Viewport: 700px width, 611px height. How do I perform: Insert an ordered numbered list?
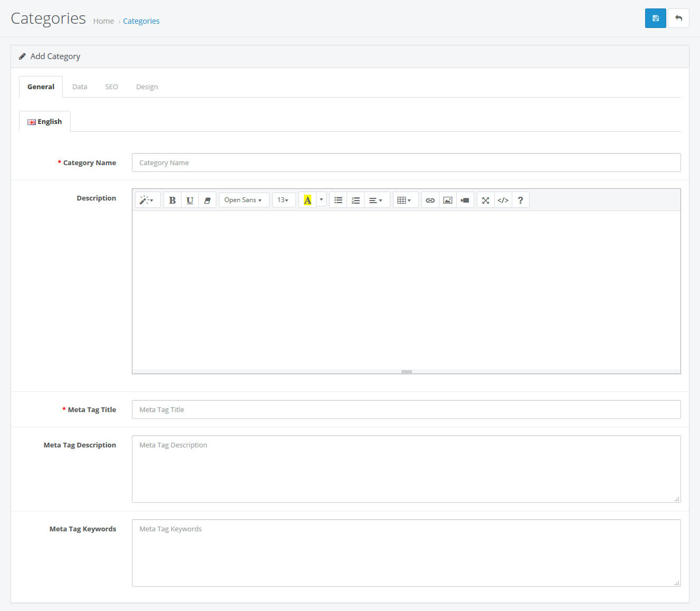click(x=356, y=201)
